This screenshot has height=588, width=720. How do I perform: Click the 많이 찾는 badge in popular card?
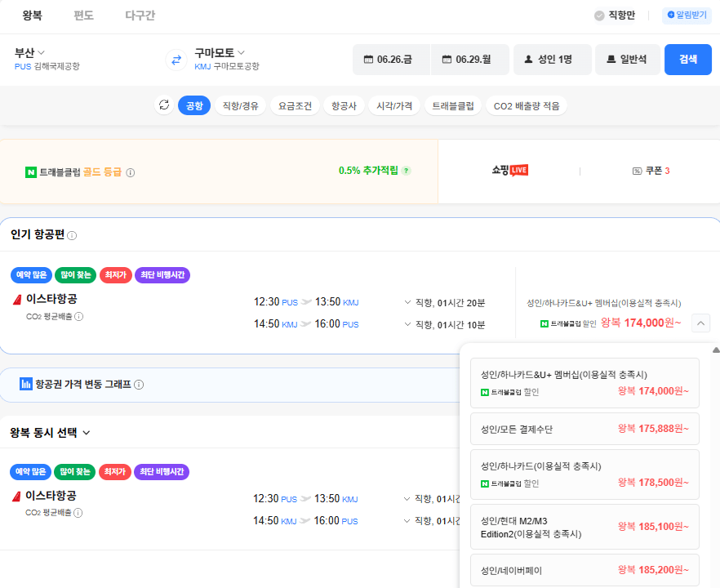pos(75,275)
